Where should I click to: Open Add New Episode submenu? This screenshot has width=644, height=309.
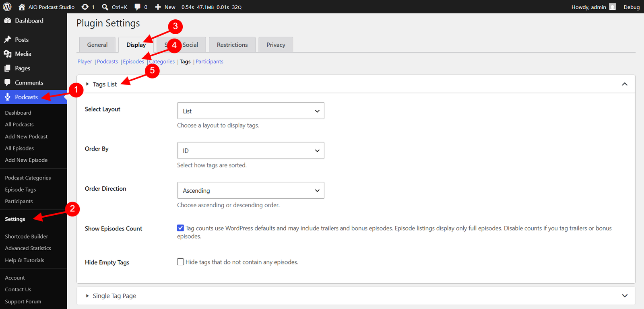click(26, 160)
